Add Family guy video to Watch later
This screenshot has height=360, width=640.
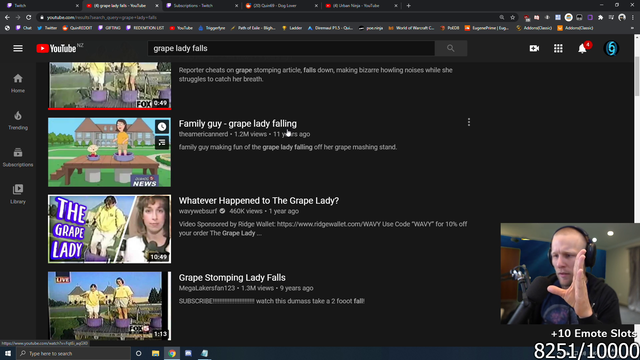(x=162, y=127)
